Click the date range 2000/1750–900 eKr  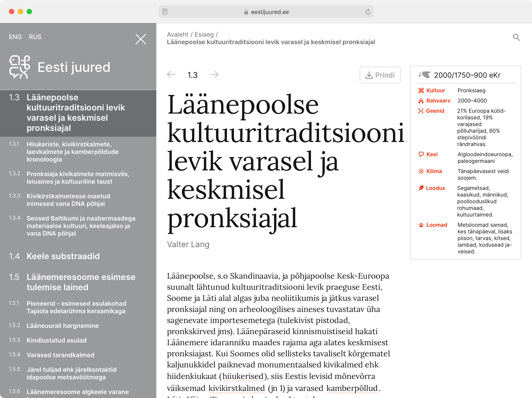[x=467, y=75]
